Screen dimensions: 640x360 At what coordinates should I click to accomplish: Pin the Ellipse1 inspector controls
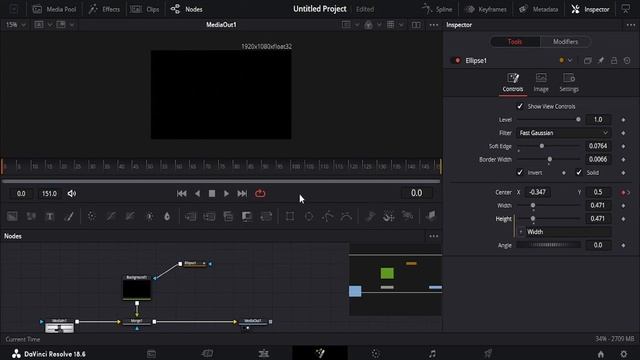point(601,60)
